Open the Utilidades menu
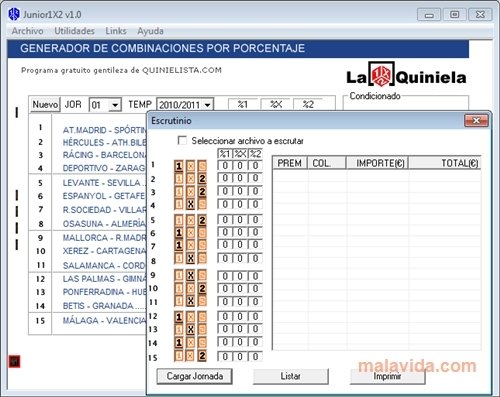Image resolution: width=500 pixels, height=397 pixels. point(74,31)
